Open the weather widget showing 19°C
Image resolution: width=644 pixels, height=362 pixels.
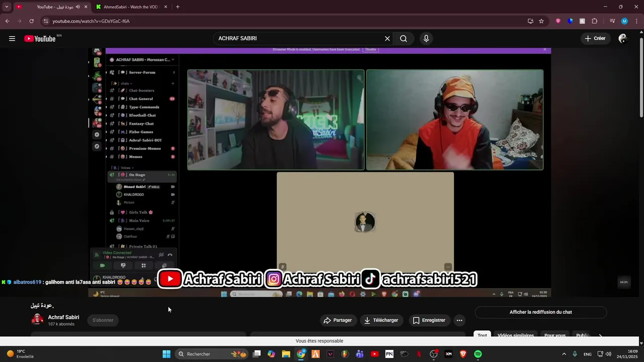click(21, 354)
